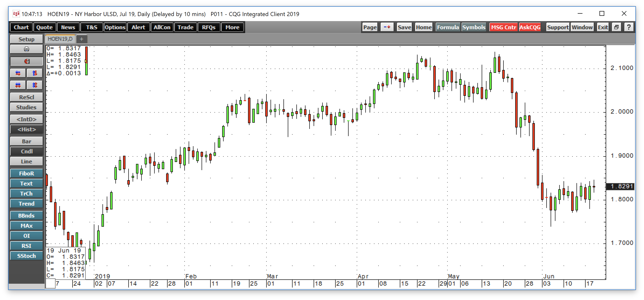Image resolution: width=644 pixels, height=300 pixels.
Task: Toggle the <IntD> intraday mode
Action: pos(26,119)
